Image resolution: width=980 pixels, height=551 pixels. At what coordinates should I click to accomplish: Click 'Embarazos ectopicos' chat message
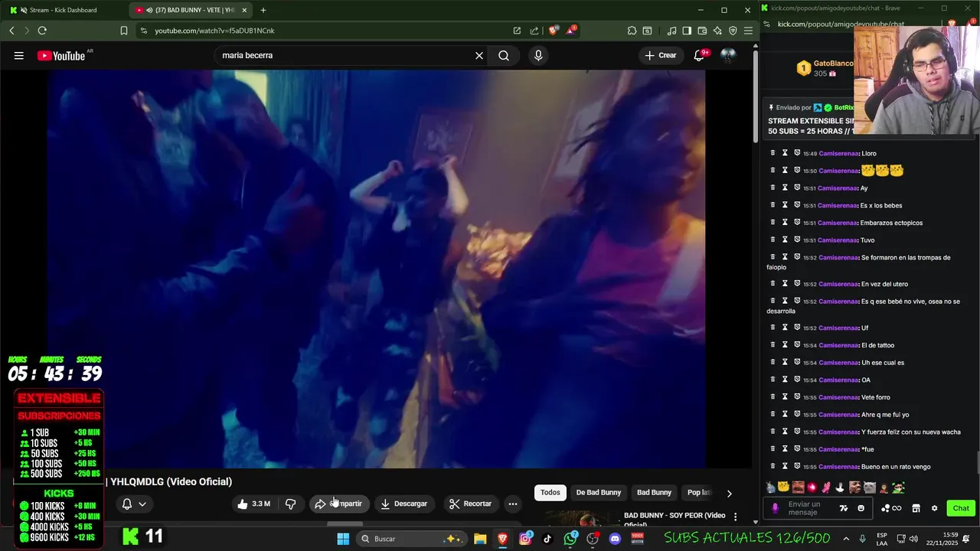tap(891, 223)
